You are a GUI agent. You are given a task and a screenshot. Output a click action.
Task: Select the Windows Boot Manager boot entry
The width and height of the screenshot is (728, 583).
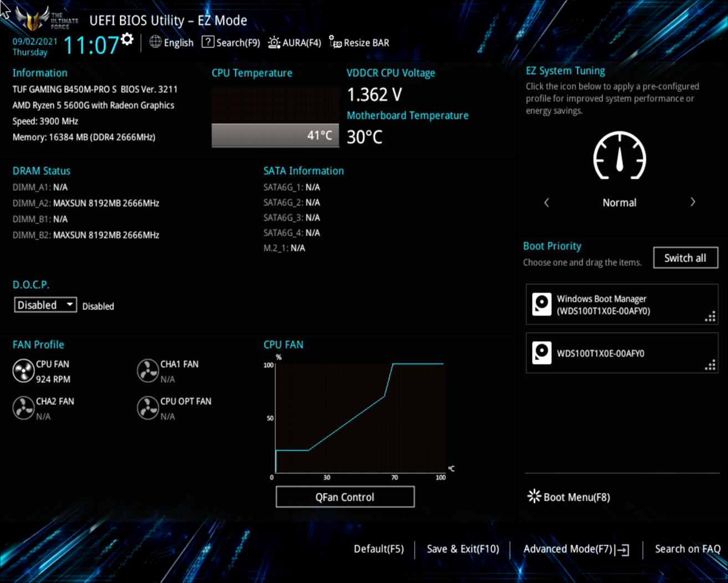pos(622,305)
